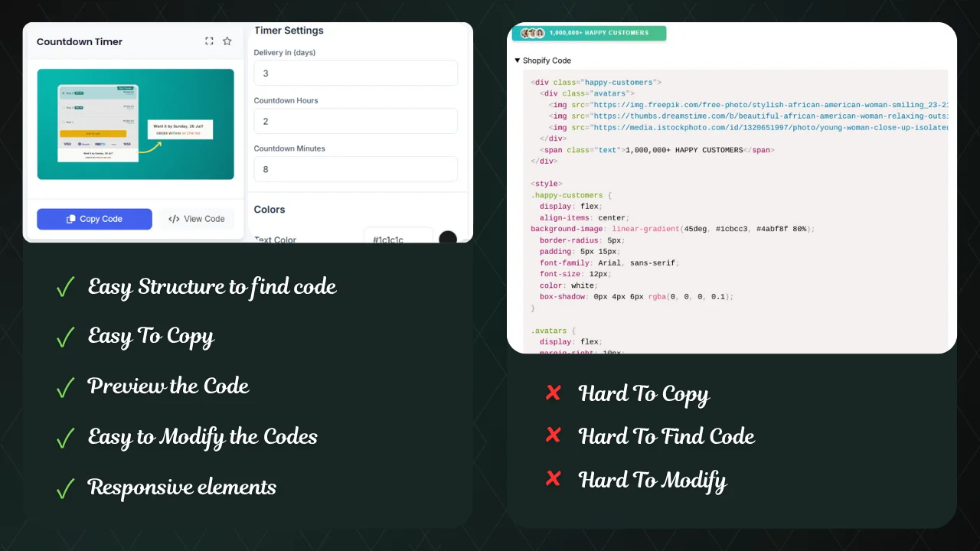
Task: Open the Countdown Timer preview image
Action: coord(136,124)
